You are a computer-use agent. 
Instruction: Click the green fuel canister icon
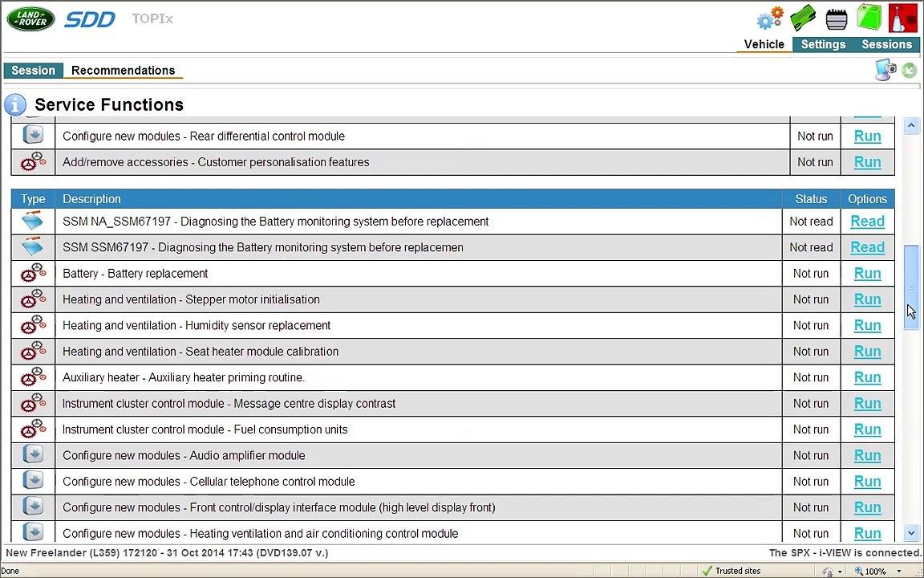point(869,17)
